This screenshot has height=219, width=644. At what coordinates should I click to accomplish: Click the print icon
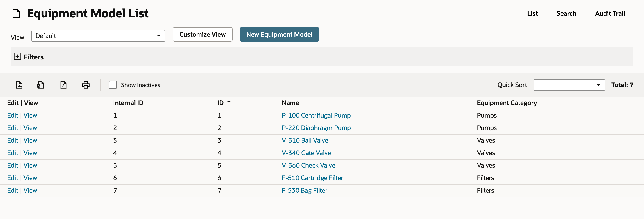86,85
